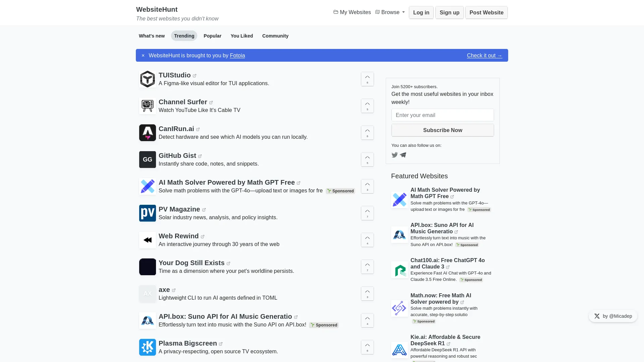Open the Community tab
This screenshot has height=362, width=644.
pos(275,36)
